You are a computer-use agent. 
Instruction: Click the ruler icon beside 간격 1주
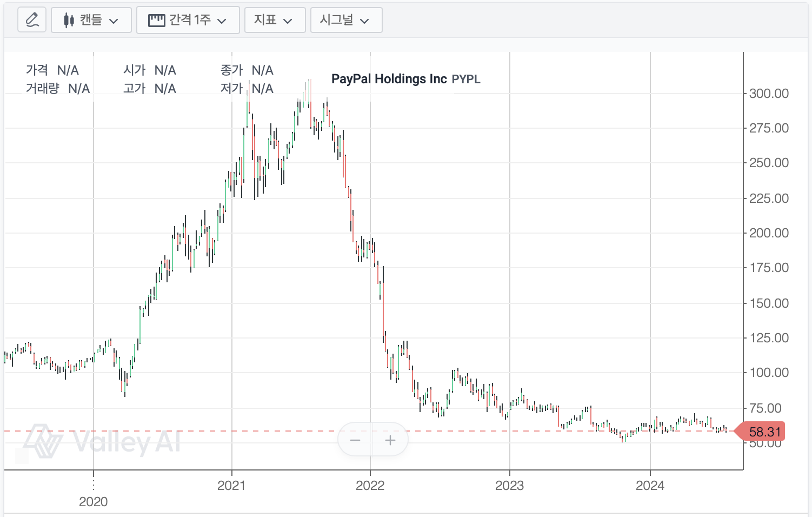point(156,21)
